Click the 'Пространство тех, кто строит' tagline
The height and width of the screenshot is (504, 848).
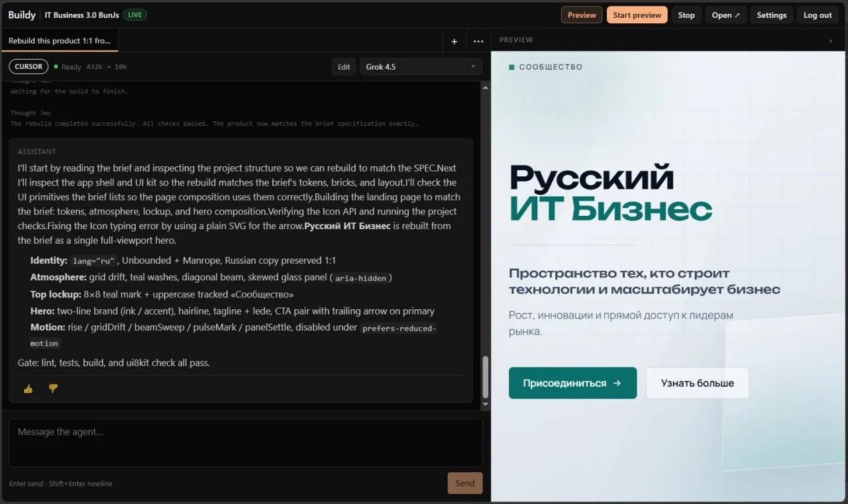click(x=645, y=281)
